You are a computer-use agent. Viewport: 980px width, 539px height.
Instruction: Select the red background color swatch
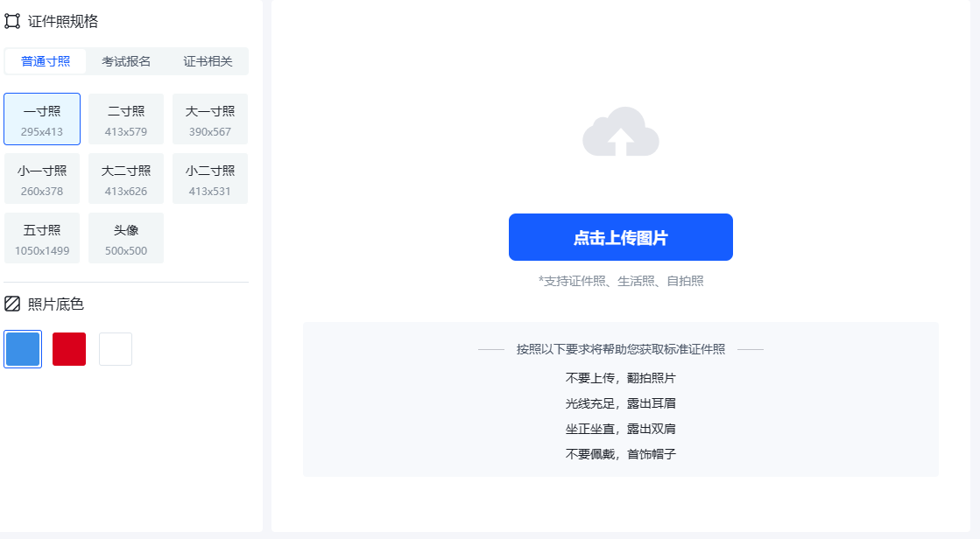tap(68, 348)
